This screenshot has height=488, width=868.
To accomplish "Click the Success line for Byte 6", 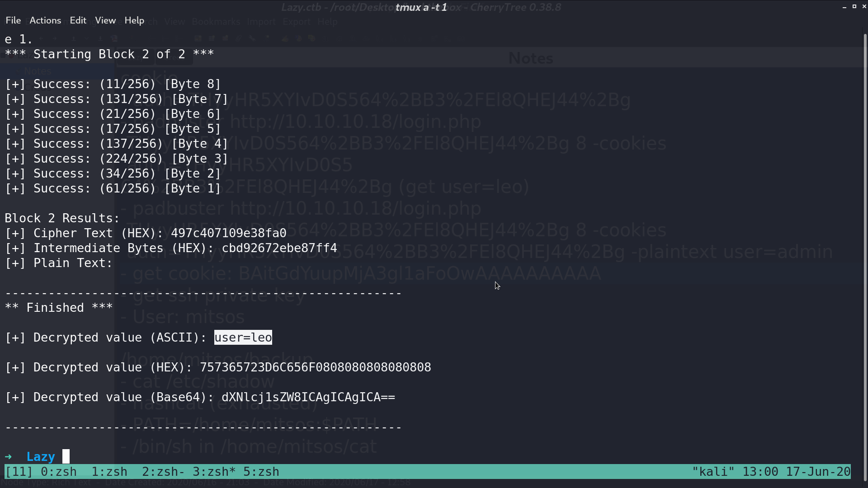I will point(113,114).
